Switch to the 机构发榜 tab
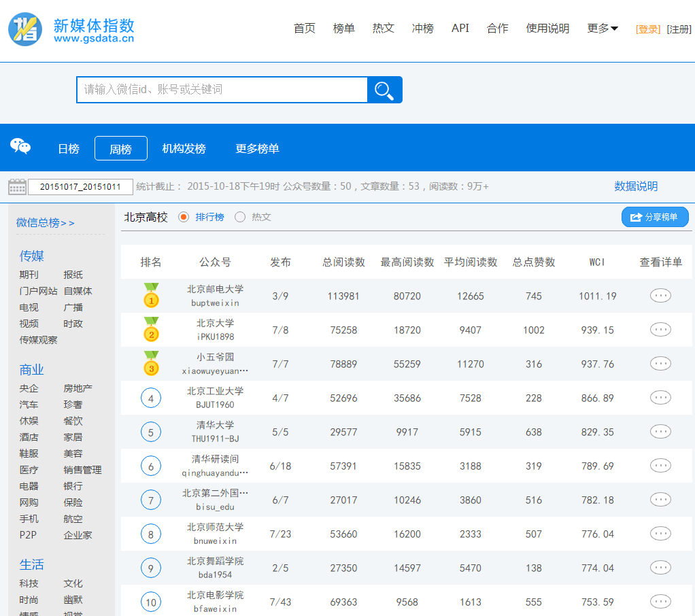The width and height of the screenshot is (695, 616). (184, 149)
